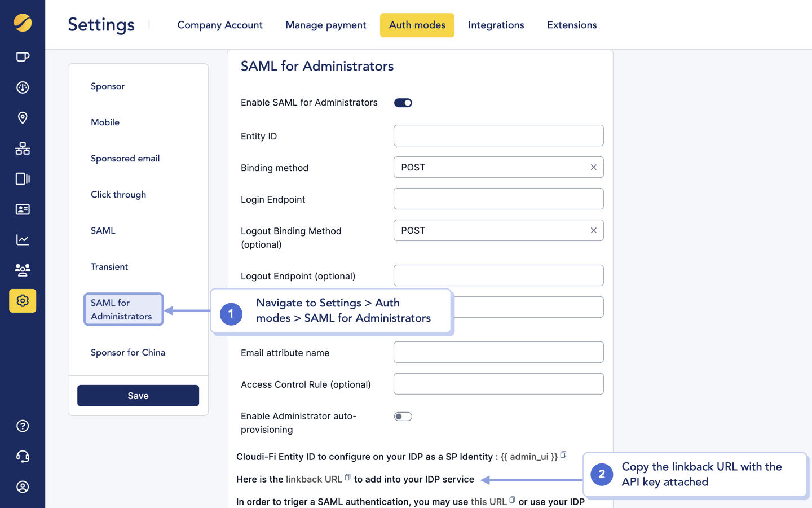Open the Binding method dropdown

498,167
